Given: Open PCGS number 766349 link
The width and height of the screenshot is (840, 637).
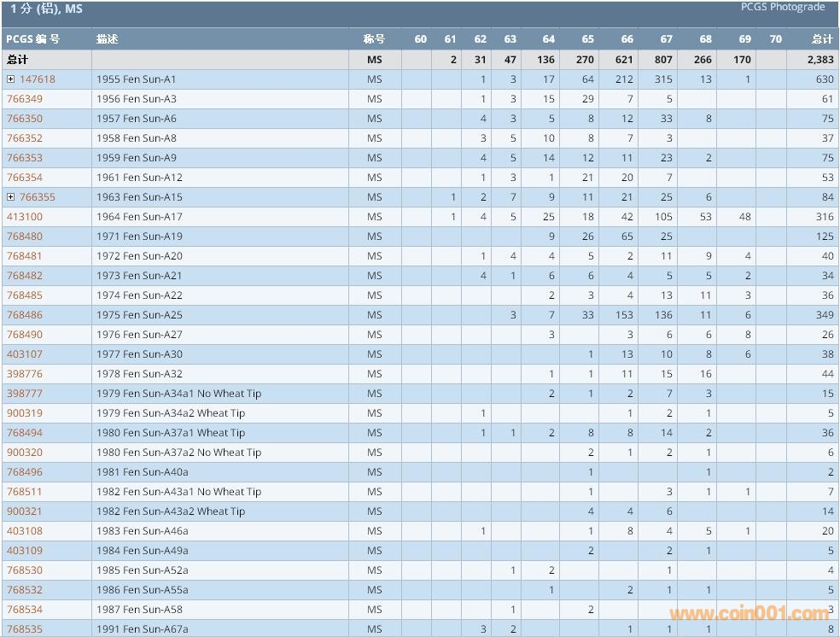Looking at the screenshot, I should pos(25,99).
